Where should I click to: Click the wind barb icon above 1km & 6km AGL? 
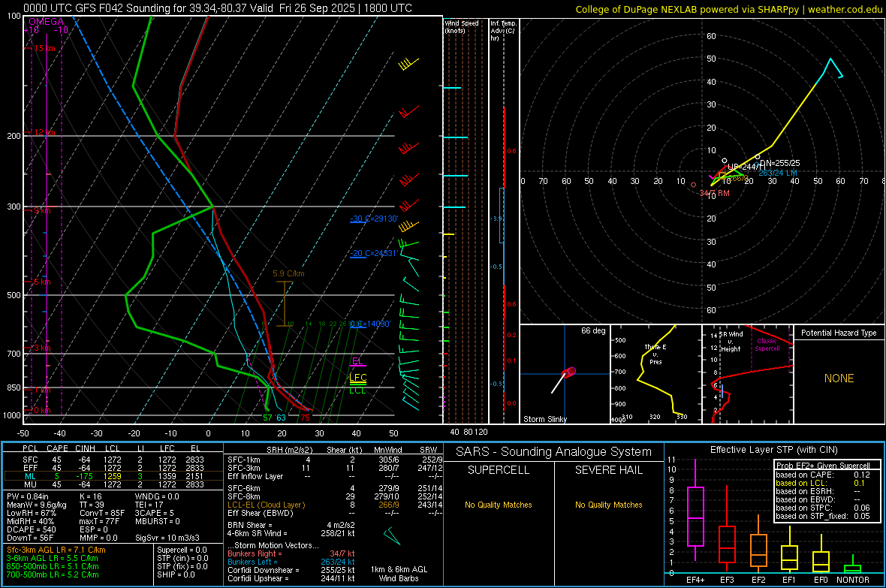pos(391,535)
